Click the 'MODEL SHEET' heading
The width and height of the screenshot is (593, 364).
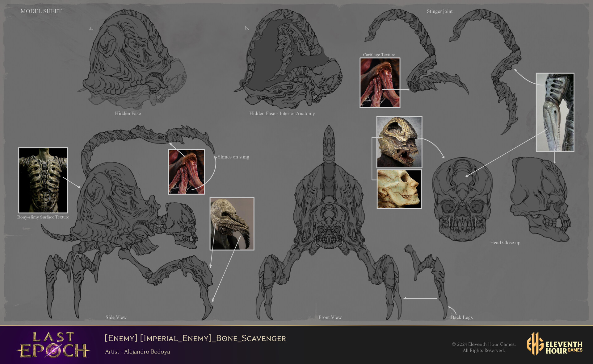tap(41, 11)
